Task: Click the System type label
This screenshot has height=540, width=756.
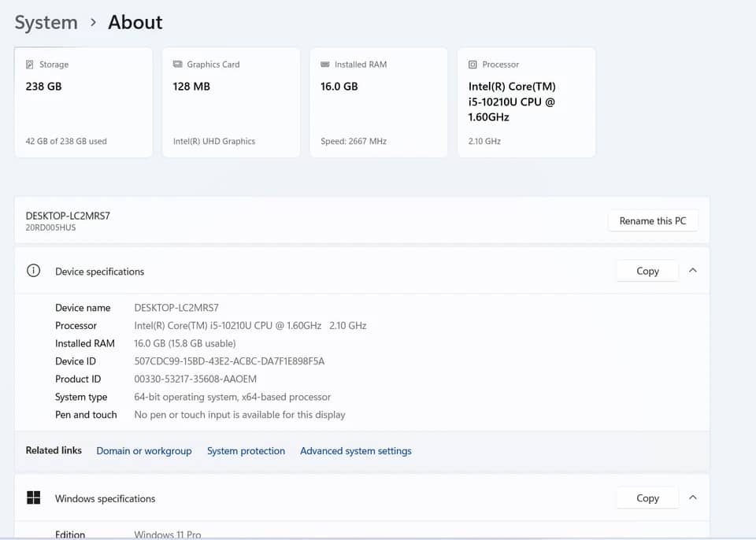Action: pos(81,397)
